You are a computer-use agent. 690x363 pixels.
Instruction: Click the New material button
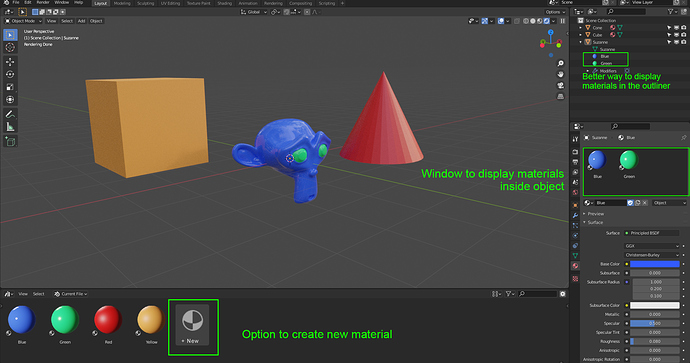(193, 325)
